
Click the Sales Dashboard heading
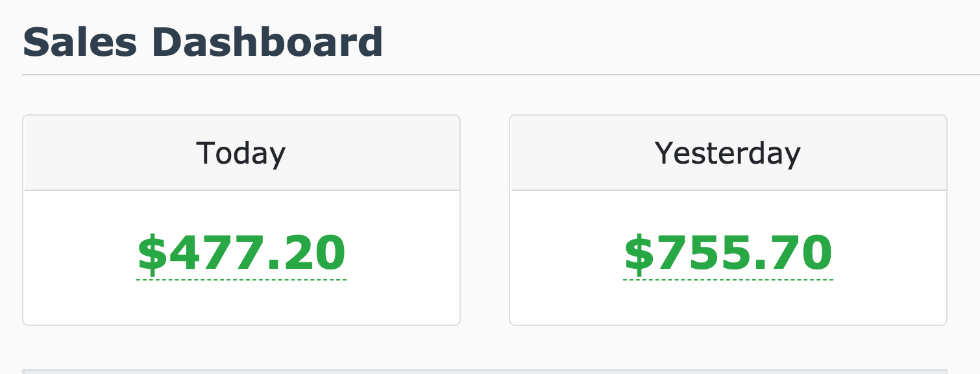click(202, 43)
